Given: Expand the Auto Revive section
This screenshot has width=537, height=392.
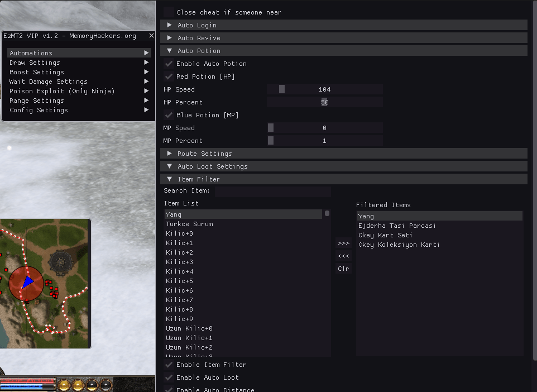Looking at the screenshot, I should (344, 38).
